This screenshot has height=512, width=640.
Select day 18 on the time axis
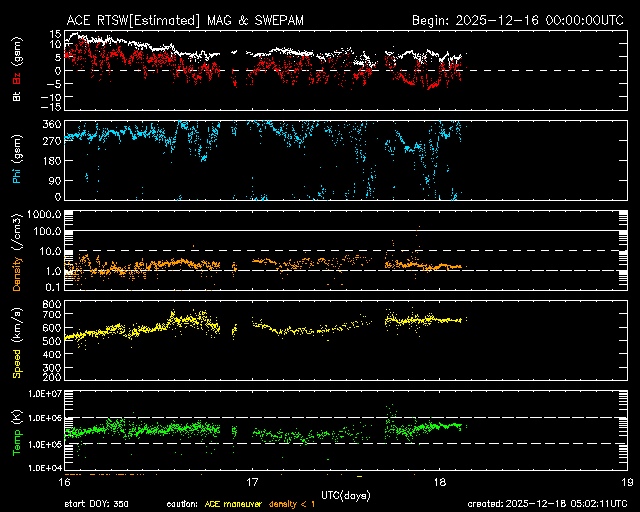point(439,483)
